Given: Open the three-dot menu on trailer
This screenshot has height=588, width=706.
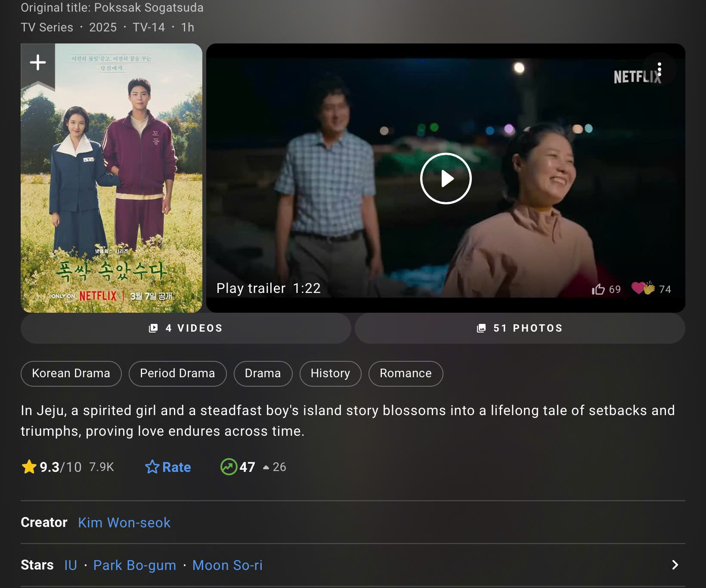Looking at the screenshot, I should click(659, 69).
